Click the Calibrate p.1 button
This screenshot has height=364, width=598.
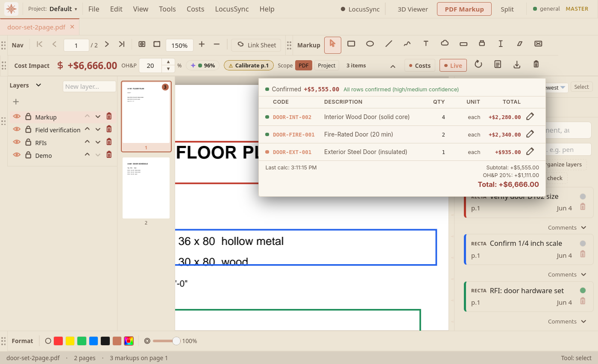click(x=249, y=65)
